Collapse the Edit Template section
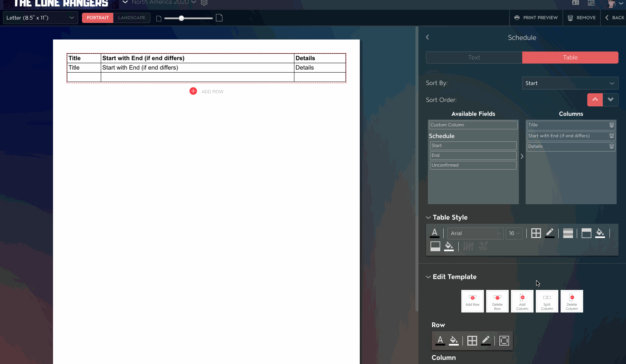The height and width of the screenshot is (364, 626). click(x=428, y=277)
